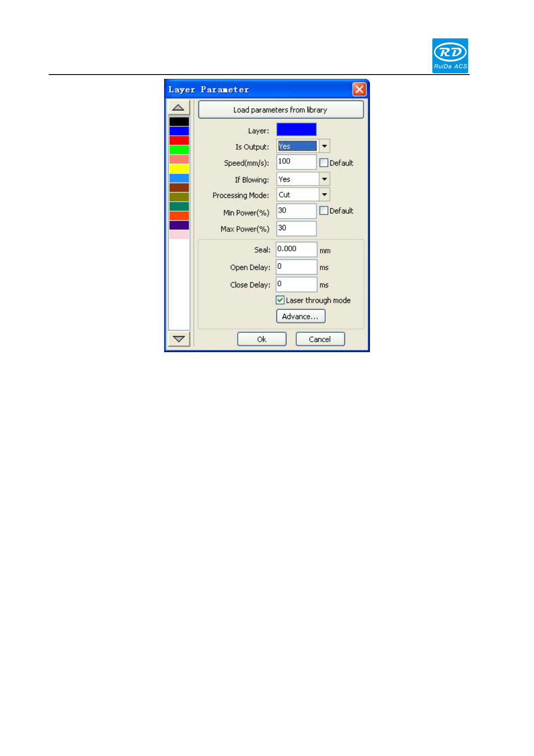Enable Default checkbox next to Speed
Image resolution: width=534 pixels, height=756 pixels.
tap(324, 163)
